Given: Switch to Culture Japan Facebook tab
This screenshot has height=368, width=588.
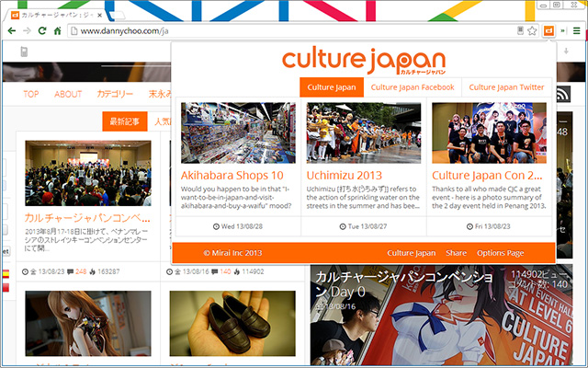Looking at the screenshot, I should (413, 87).
